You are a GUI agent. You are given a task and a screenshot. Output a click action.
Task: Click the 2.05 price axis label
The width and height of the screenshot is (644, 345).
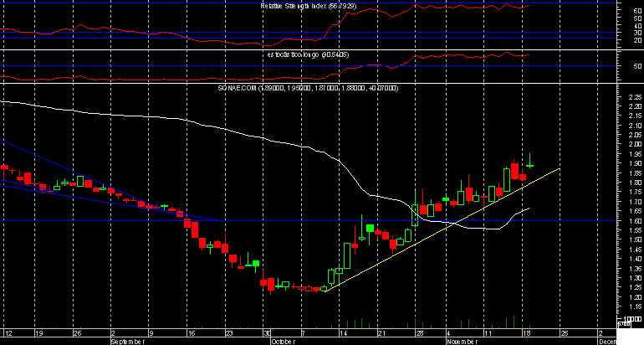coord(635,136)
